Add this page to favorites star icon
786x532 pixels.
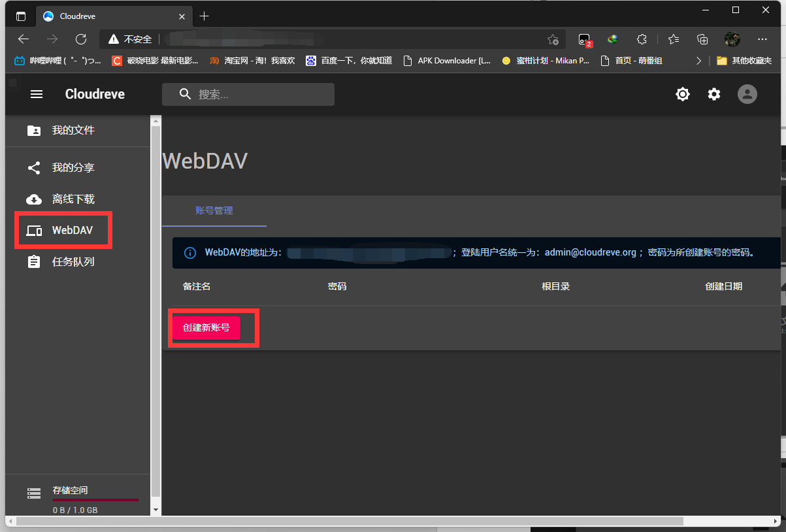(553, 39)
